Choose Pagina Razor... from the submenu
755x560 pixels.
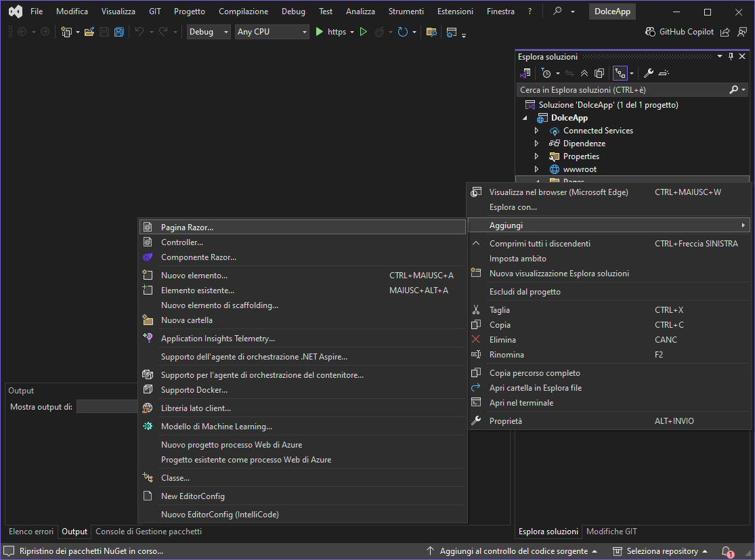click(x=303, y=228)
